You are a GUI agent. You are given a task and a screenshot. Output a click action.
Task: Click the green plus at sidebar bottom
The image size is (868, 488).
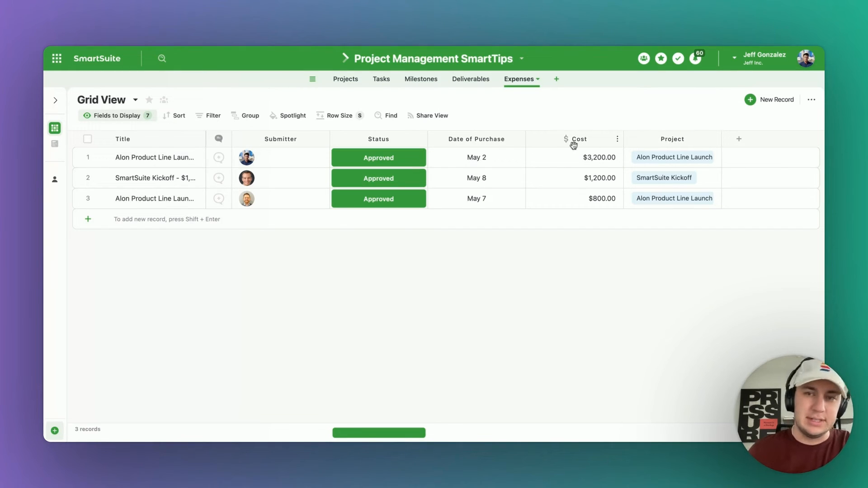point(55,431)
